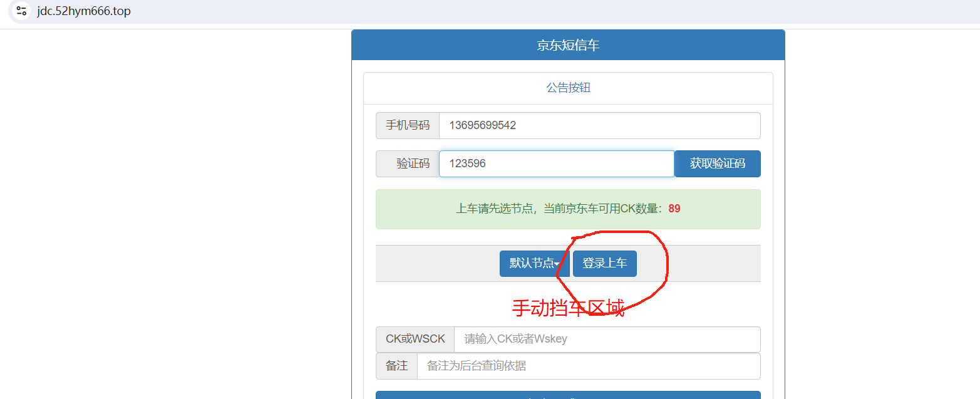The width and height of the screenshot is (980, 399).
Task: Click 获取验证码 button
Action: pos(718,163)
